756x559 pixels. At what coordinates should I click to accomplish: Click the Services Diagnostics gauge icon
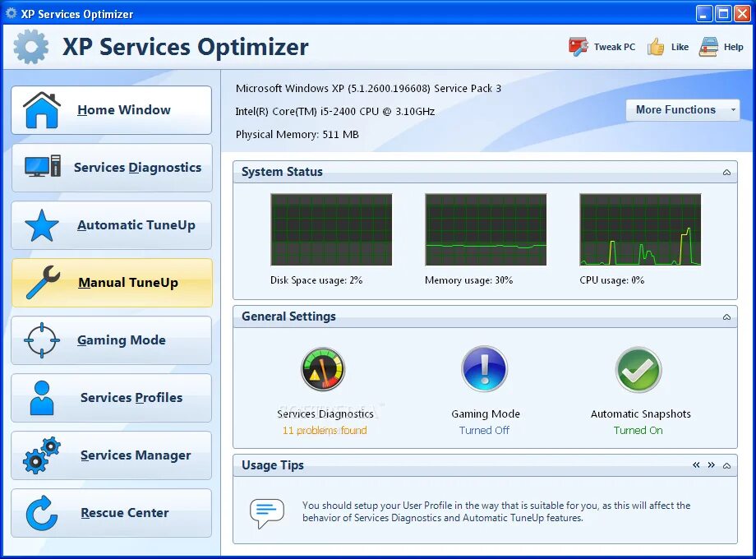(x=323, y=369)
